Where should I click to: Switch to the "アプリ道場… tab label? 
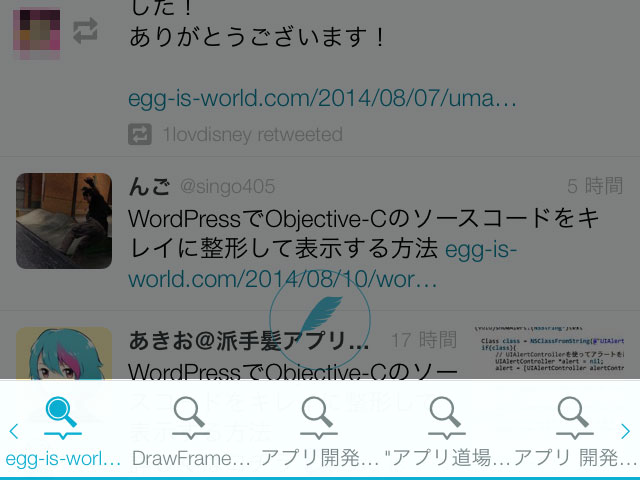click(x=448, y=458)
